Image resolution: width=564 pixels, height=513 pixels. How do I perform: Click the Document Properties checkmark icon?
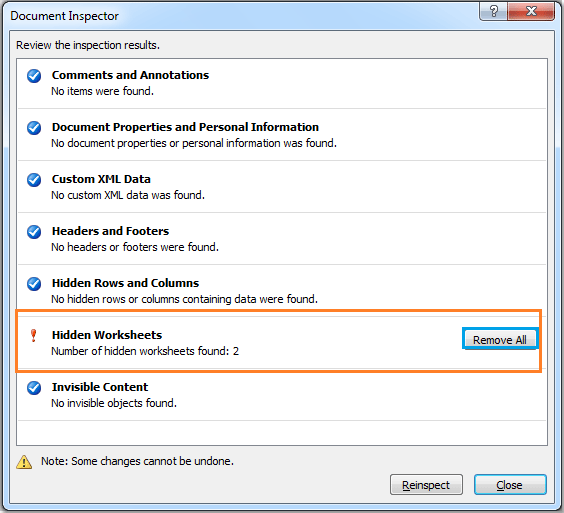click(x=34, y=128)
